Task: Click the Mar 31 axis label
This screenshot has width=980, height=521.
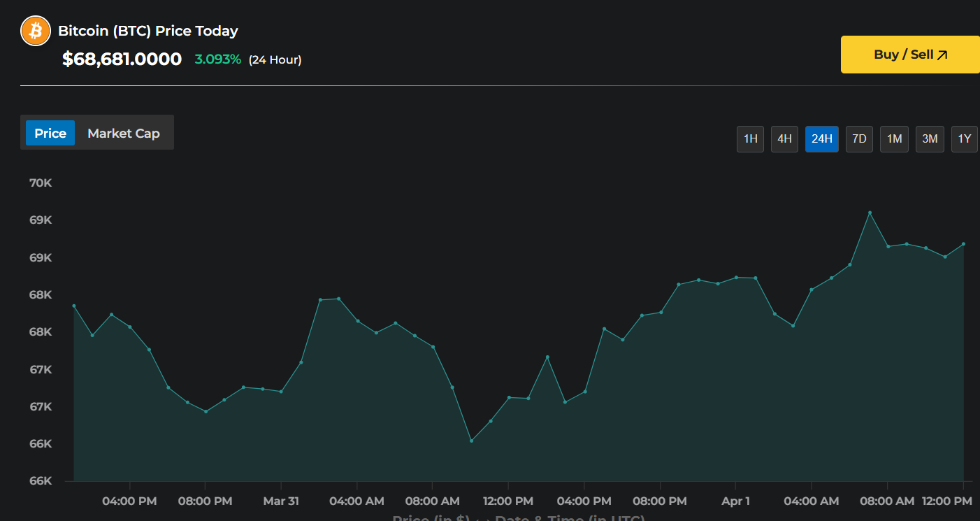Action: pos(281,501)
